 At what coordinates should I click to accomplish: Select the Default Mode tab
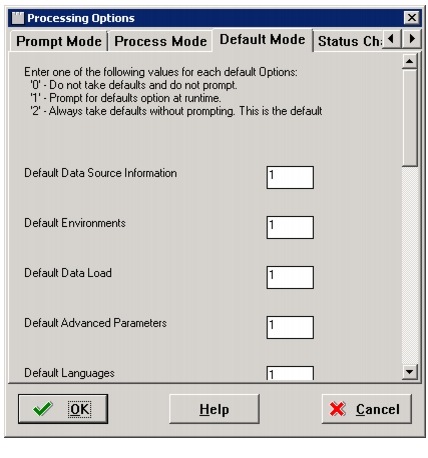[x=262, y=40]
